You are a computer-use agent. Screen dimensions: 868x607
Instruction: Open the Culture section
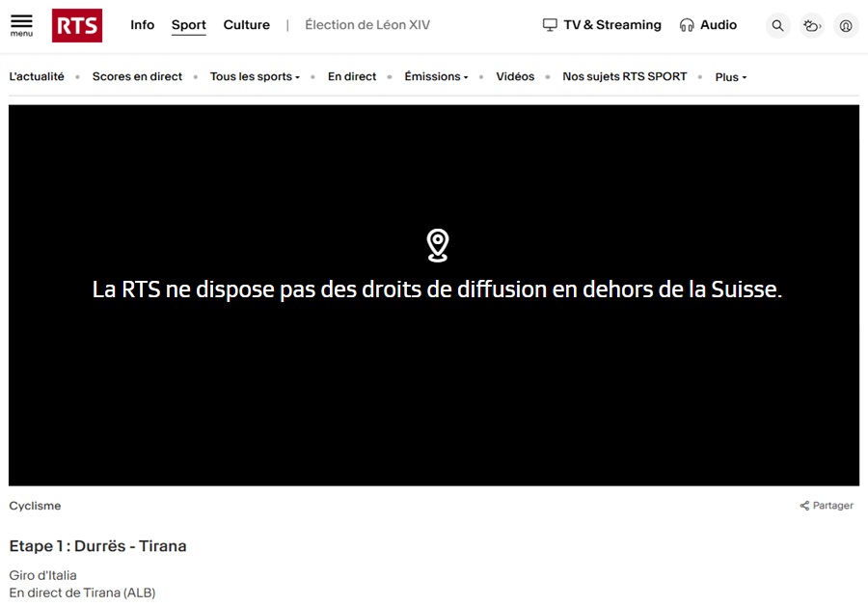[246, 25]
